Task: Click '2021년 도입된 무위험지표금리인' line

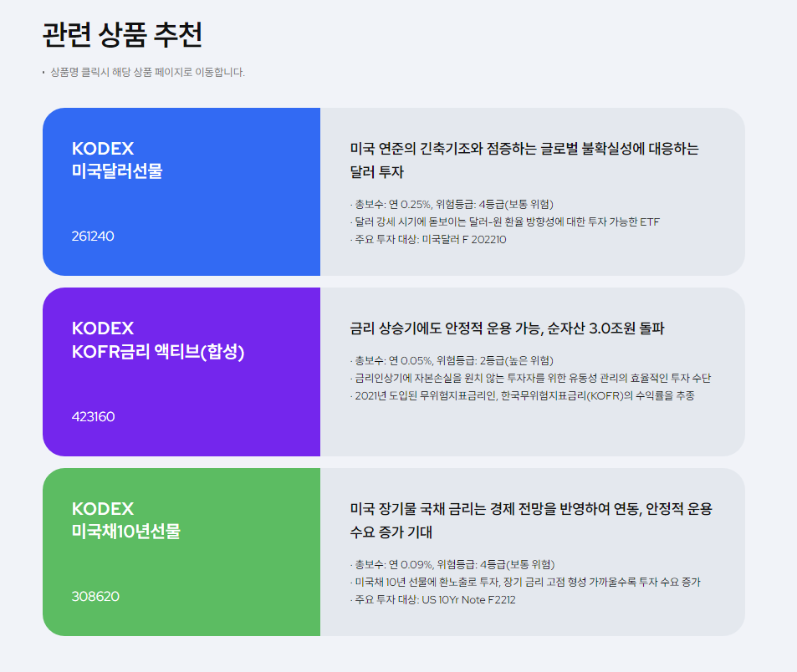Action: (x=522, y=395)
